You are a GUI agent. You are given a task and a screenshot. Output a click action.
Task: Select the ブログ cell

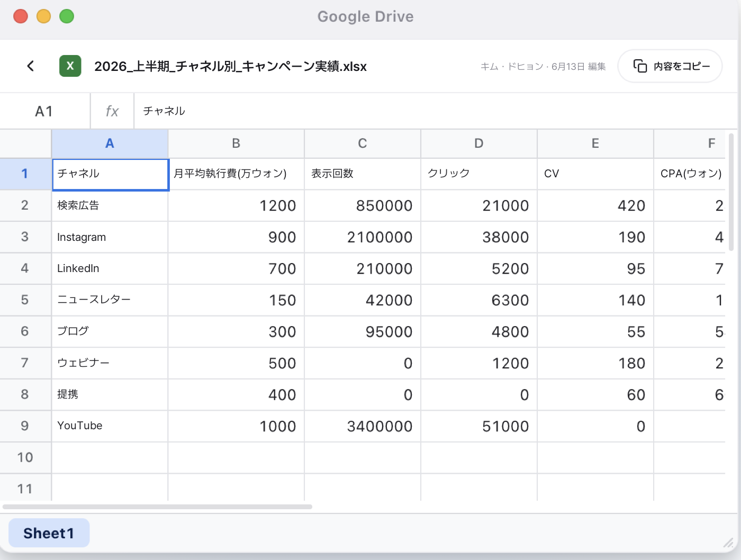(110, 331)
